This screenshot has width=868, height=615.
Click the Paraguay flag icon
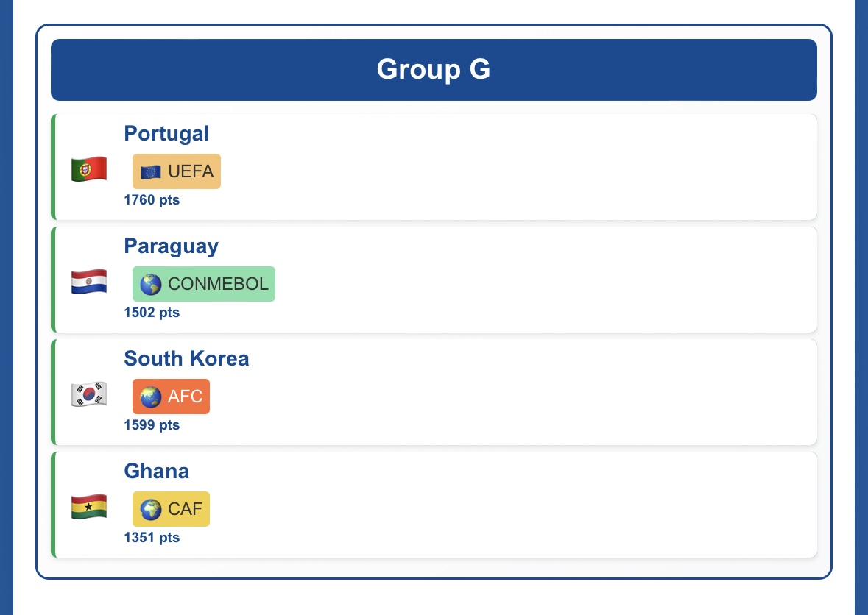[x=89, y=282]
